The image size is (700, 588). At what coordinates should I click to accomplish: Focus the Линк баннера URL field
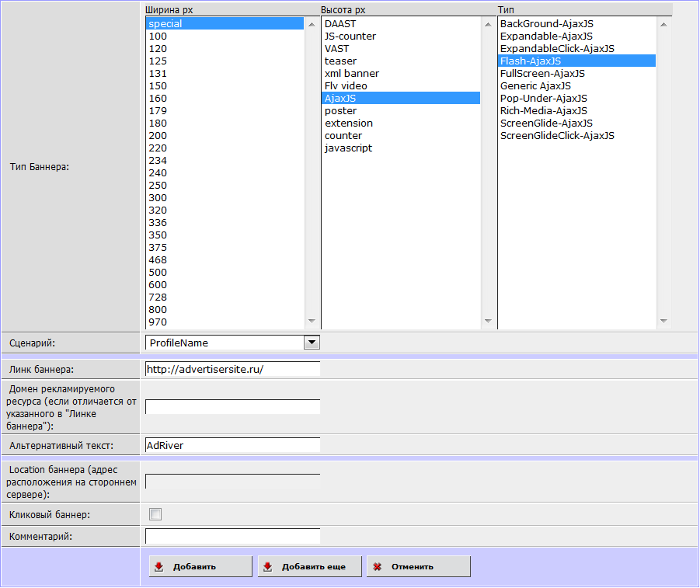(232, 369)
